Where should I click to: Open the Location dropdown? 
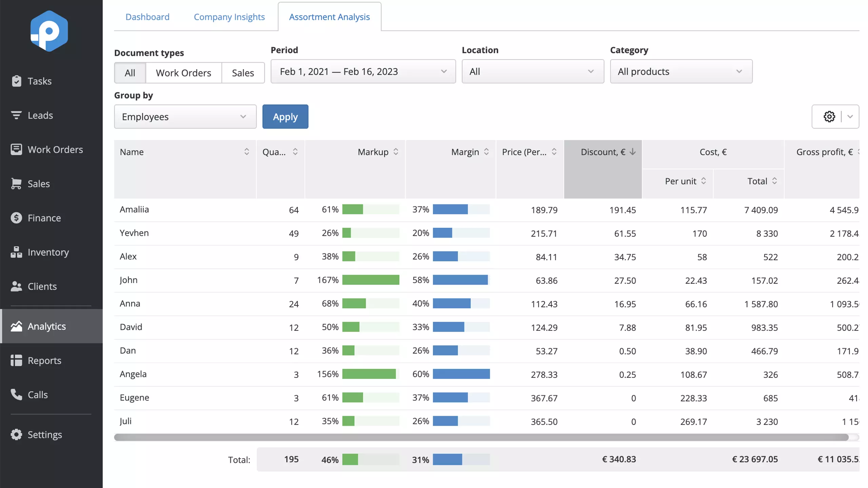click(x=533, y=72)
